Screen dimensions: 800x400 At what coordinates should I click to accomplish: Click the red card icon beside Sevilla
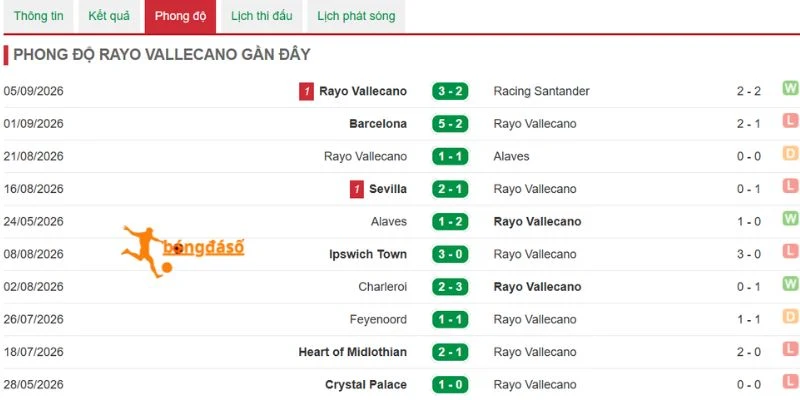[x=357, y=190]
